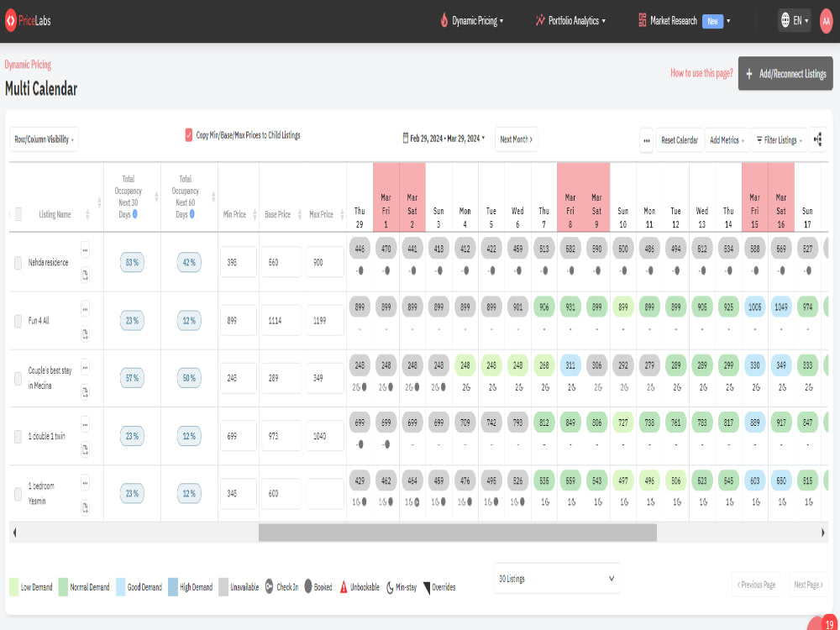
Task: Click the copy-to-child icon for Fun 4 All
Action: click(85, 332)
